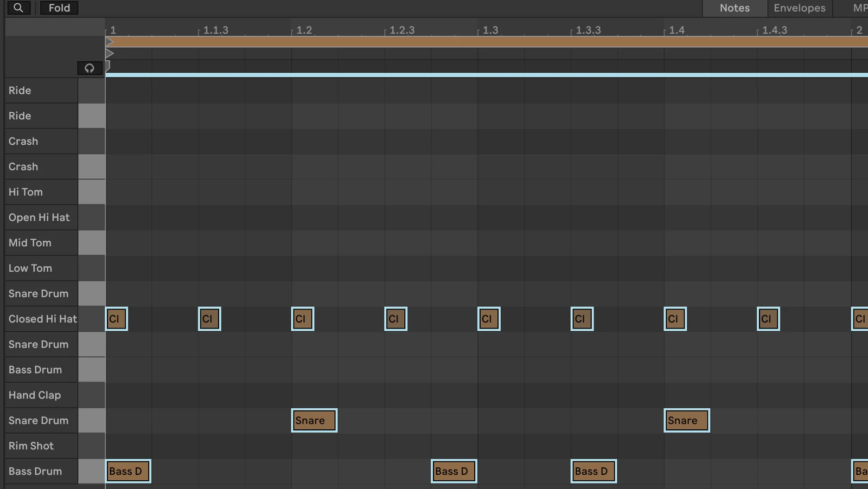Image resolution: width=868 pixels, height=489 pixels.
Task: Select the Closed Hi Hat note at beat 1
Action: point(117,319)
